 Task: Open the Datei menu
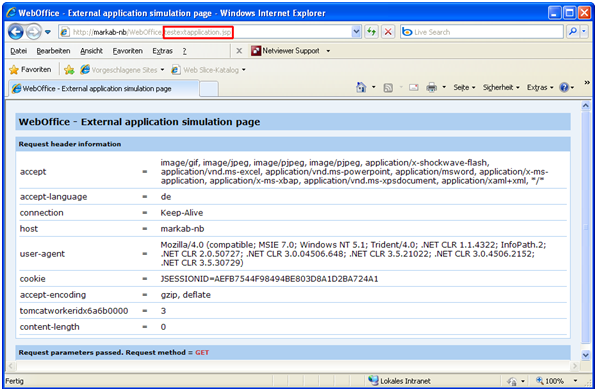click(18, 51)
